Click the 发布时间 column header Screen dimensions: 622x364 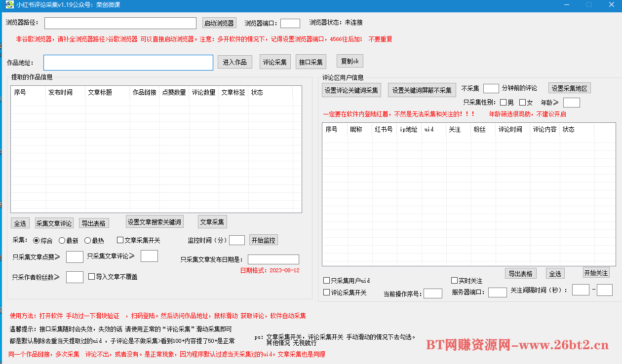click(x=60, y=92)
